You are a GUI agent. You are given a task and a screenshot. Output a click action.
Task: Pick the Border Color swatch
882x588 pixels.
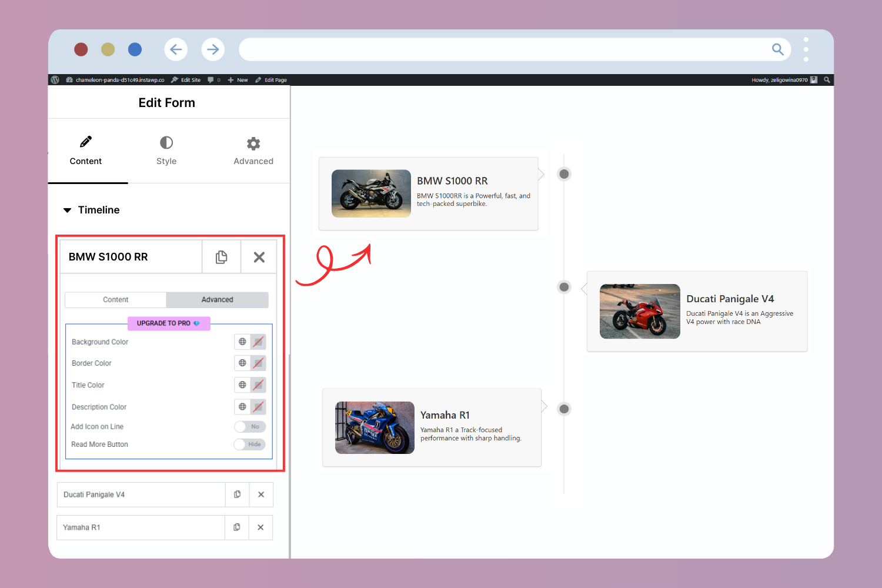click(258, 363)
